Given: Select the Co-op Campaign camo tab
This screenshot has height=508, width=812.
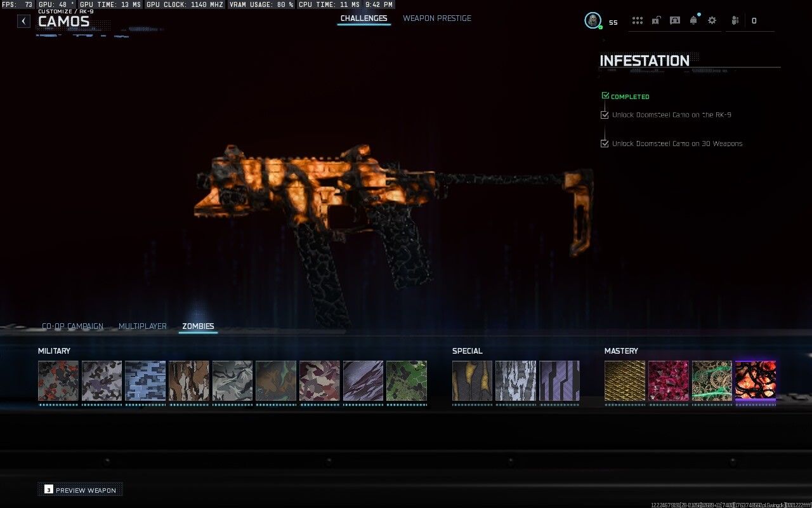Looking at the screenshot, I should [x=72, y=326].
